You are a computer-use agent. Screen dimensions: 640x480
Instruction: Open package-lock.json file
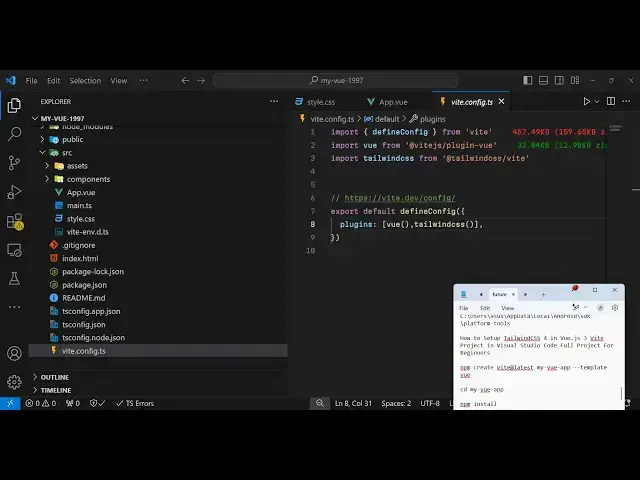93,271
